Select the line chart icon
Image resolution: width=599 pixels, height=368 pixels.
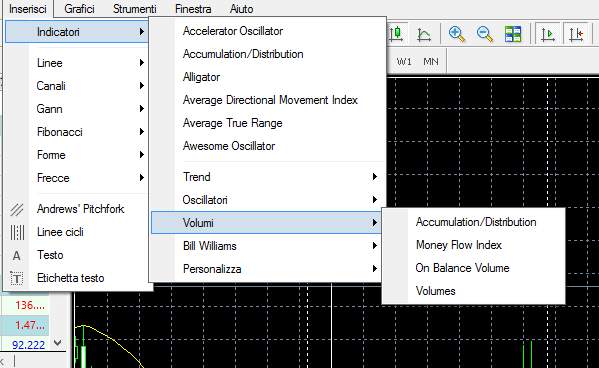[424, 34]
